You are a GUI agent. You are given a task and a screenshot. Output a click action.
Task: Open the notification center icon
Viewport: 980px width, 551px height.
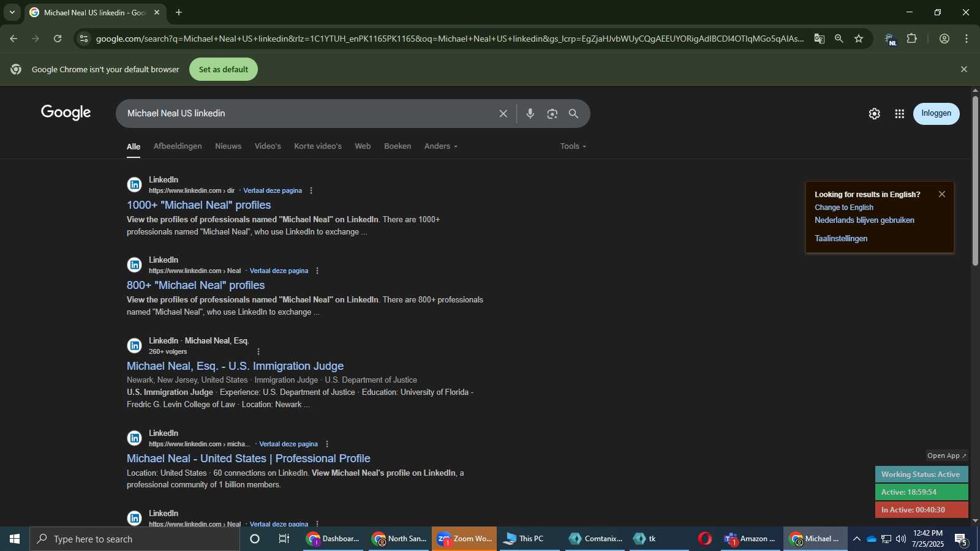(962, 539)
